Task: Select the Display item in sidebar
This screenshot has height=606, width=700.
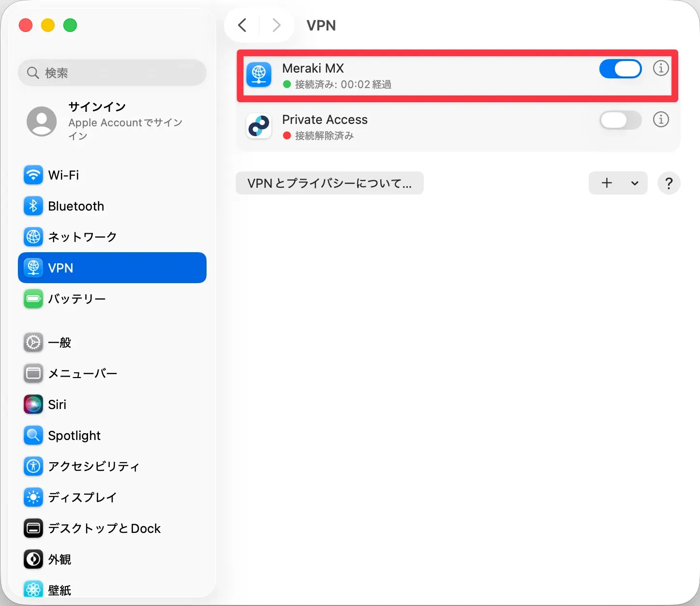Action: pyautogui.click(x=82, y=498)
